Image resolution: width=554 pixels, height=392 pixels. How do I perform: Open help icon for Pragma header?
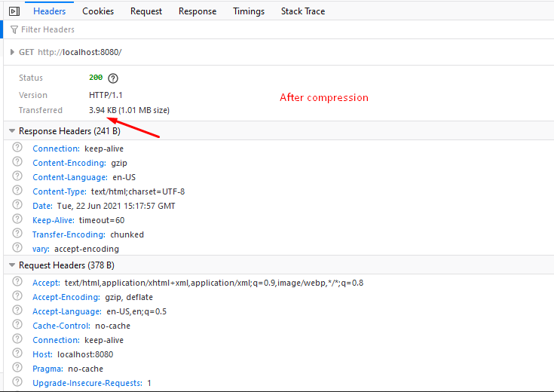tap(17, 367)
